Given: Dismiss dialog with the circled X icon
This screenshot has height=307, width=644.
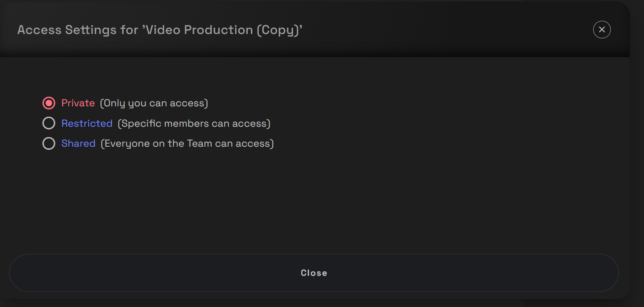Looking at the screenshot, I should pos(602,30).
